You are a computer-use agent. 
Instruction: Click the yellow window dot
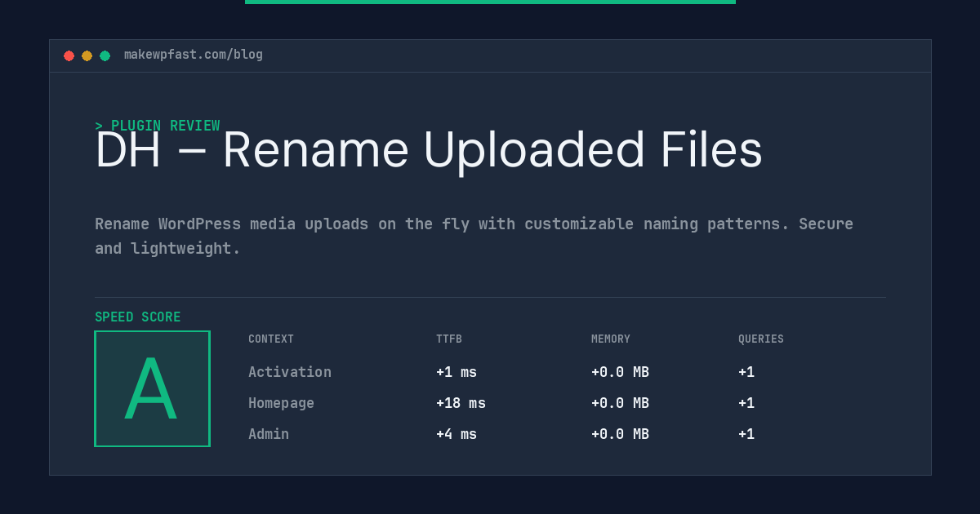[87, 55]
